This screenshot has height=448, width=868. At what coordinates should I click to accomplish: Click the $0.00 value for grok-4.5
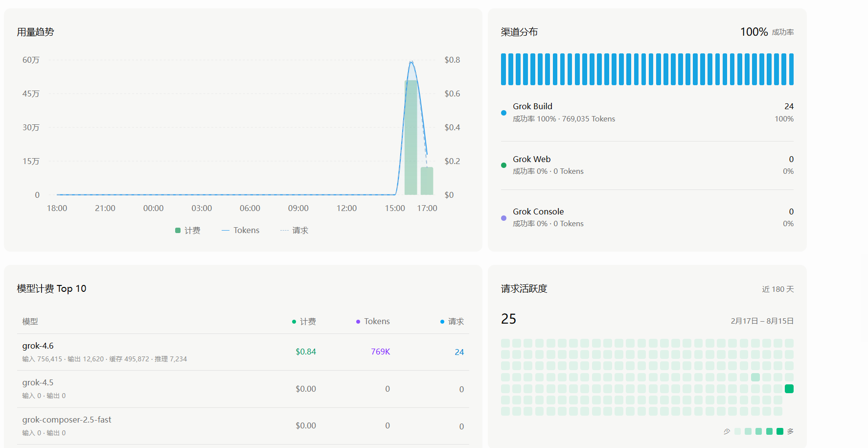point(306,389)
